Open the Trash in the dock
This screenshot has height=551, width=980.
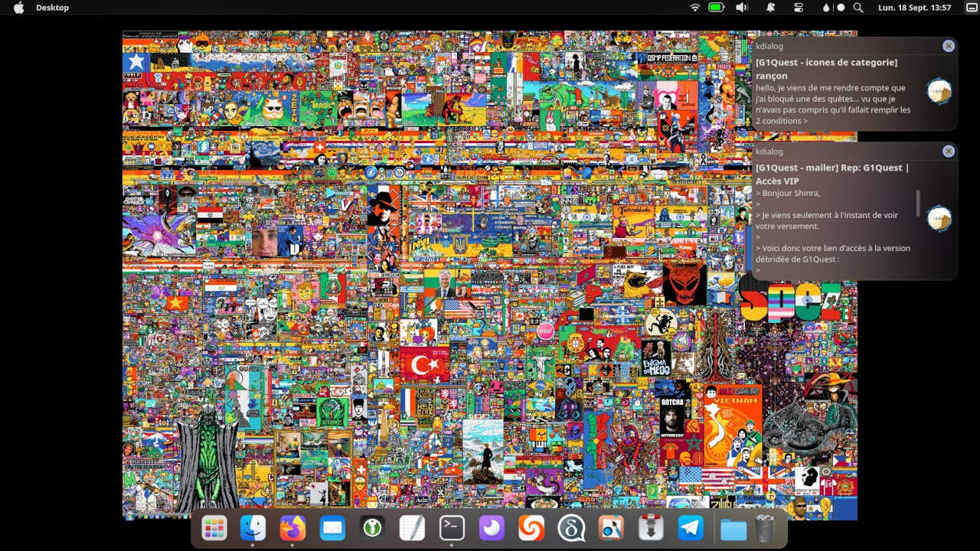(766, 528)
